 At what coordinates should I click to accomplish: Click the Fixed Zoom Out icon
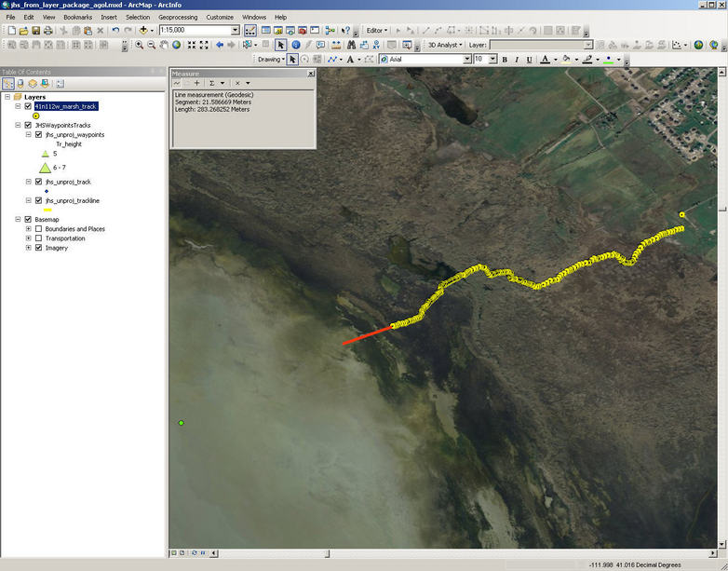(x=204, y=45)
